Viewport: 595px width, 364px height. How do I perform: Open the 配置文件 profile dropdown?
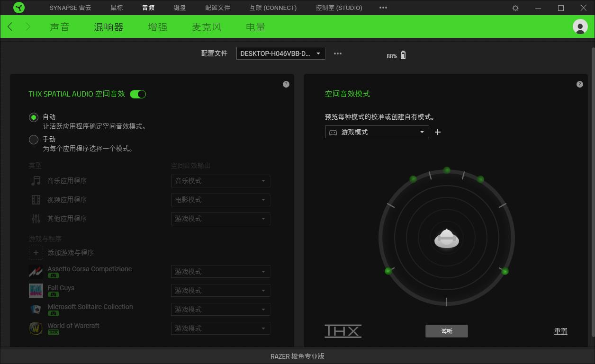click(x=280, y=53)
